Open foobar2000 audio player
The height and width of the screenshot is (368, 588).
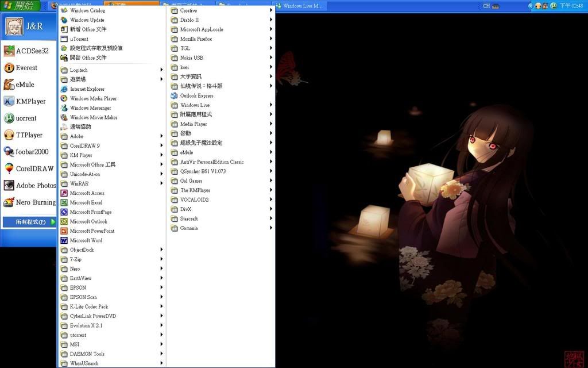[x=26, y=152]
